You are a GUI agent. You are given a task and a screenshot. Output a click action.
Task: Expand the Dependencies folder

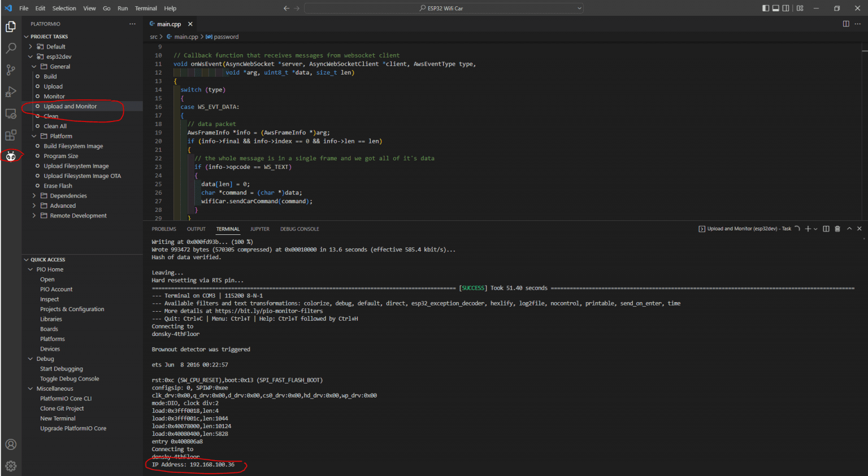(x=34, y=196)
